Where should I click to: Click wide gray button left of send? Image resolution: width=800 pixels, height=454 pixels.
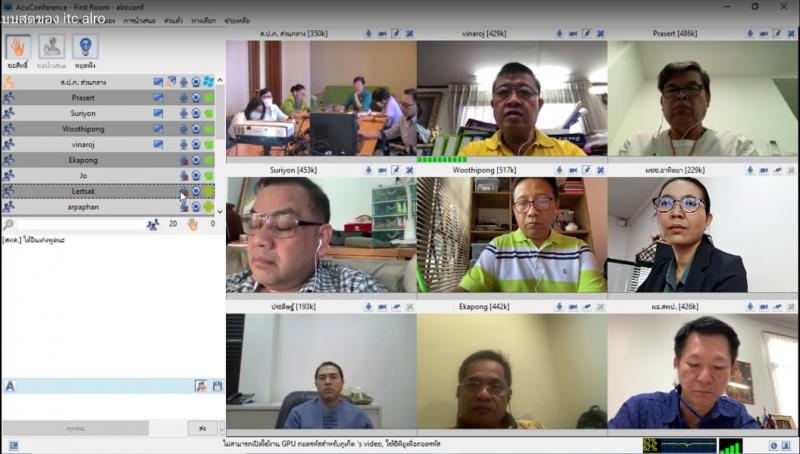(x=76, y=428)
